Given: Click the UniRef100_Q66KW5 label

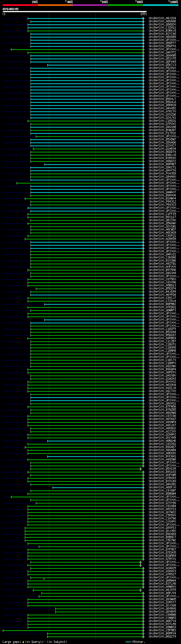Looking at the screenshot, I should 162,55.
